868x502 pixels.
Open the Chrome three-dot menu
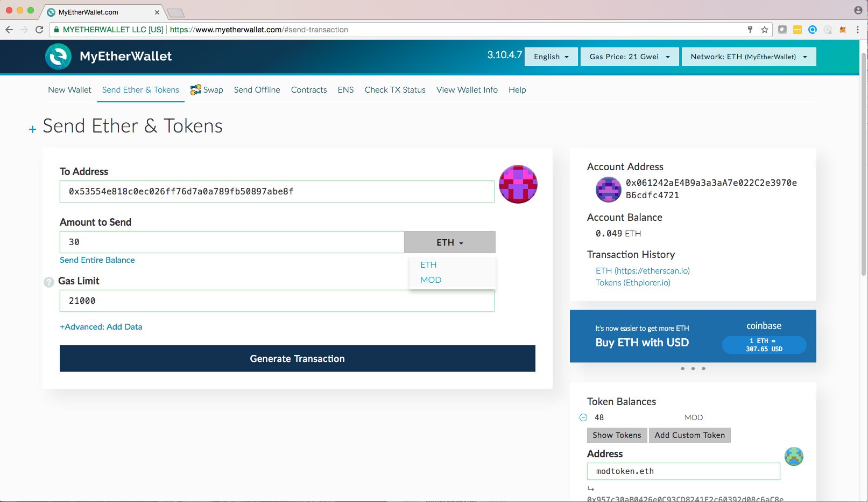pos(858,30)
